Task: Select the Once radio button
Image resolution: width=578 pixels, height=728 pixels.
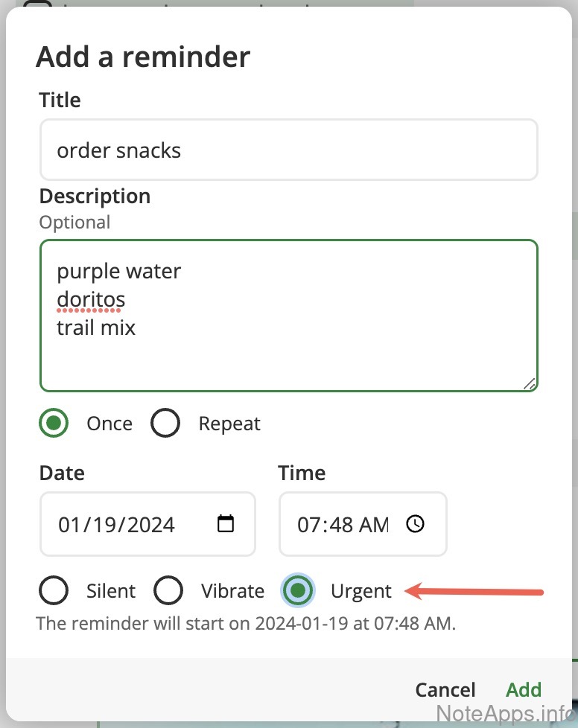Action: (54, 424)
